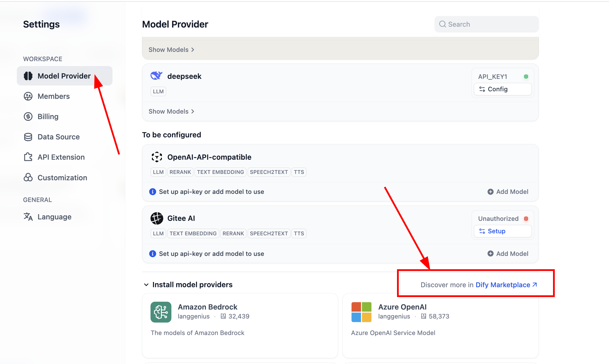Click the deepseek whale logo icon

coord(156,76)
